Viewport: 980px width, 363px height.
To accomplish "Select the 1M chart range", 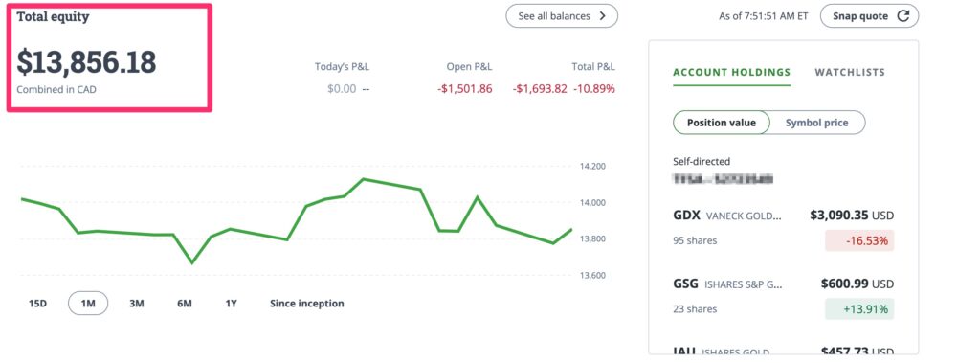I will pyautogui.click(x=88, y=304).
